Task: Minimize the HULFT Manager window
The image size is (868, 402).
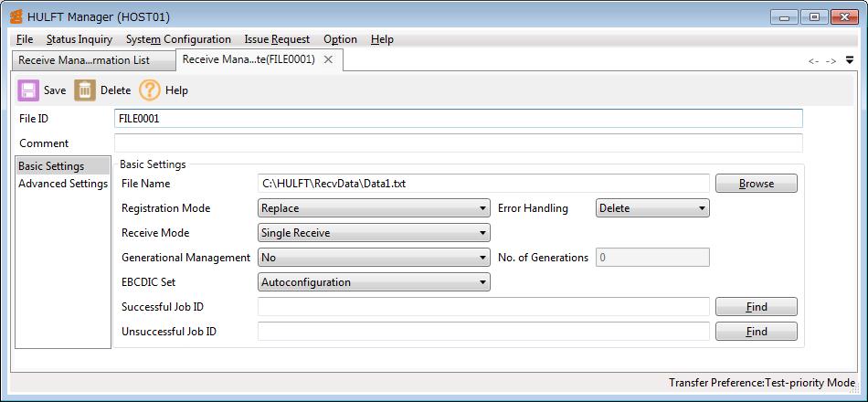Action: [784, 17]
